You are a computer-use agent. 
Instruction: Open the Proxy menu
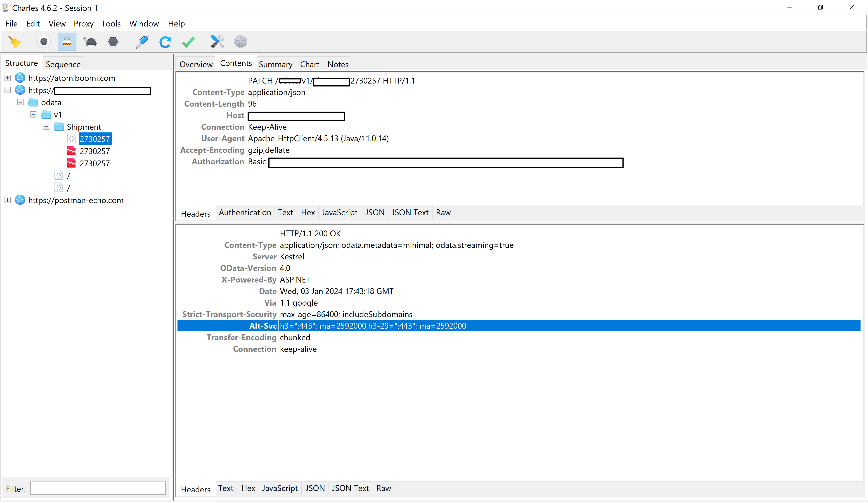coord(83,24)
